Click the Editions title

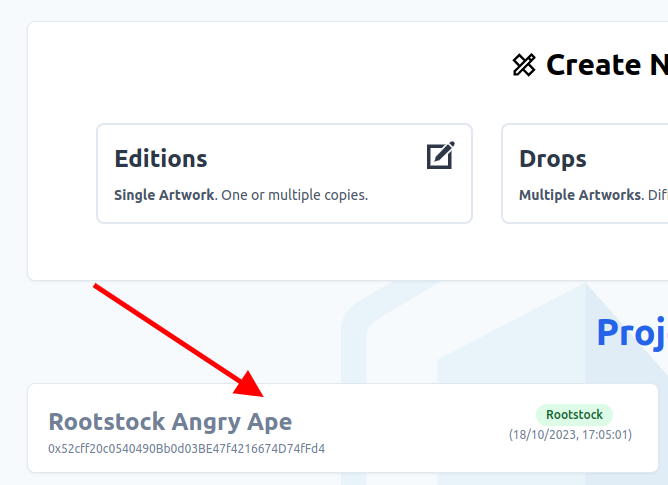point(161,159)
